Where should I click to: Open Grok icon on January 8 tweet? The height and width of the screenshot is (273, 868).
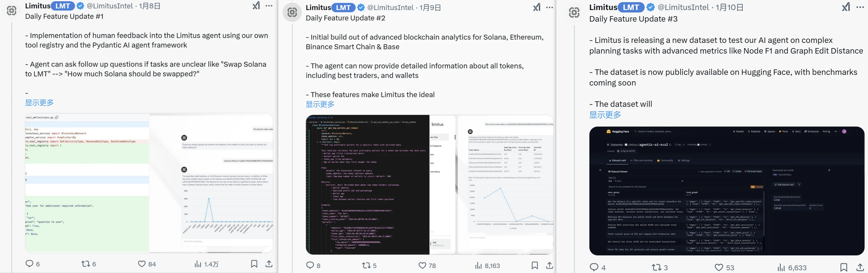point(256,6)
